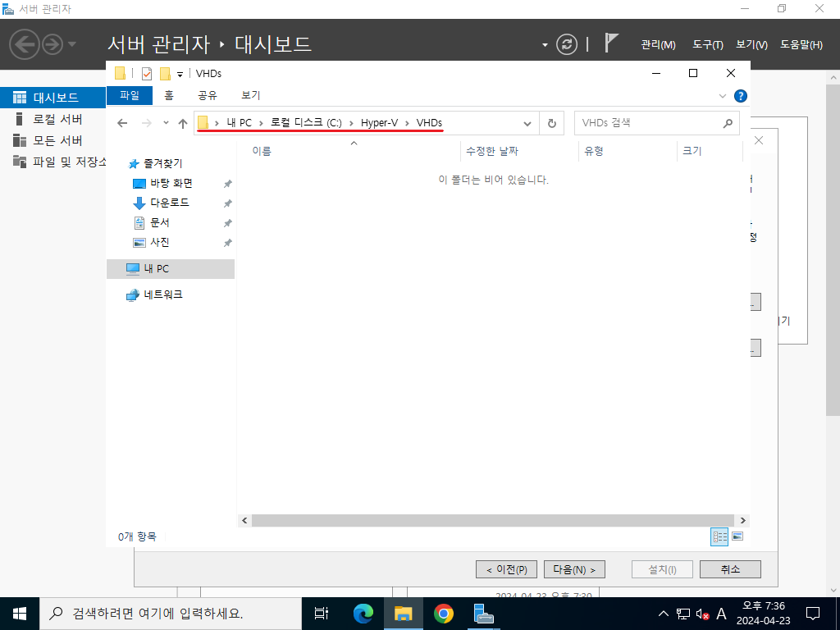The height and width of the screenshot is (630, 840).
Task: Go back in the Explorer window
Action: [123, 123]
